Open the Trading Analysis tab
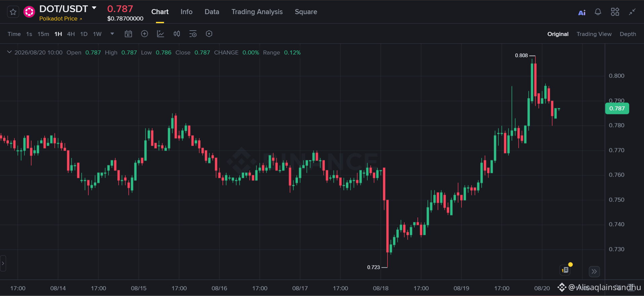Viewport: 644px width, 296px height. pos(257,12)
